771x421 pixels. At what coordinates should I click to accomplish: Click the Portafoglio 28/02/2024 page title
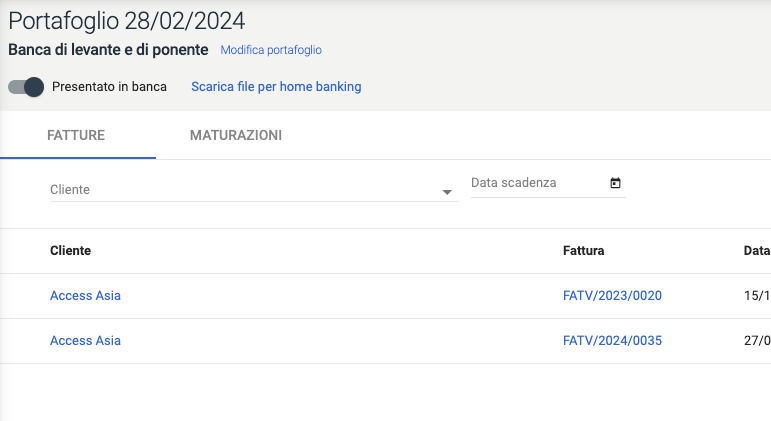click(x=126, y=21)
